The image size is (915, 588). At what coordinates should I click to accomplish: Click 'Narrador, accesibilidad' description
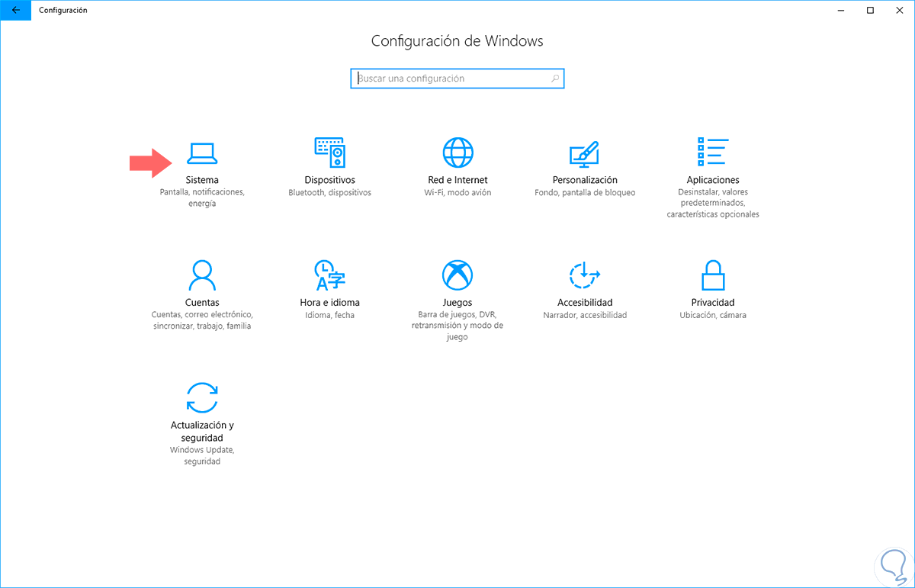[x=585, y=315]
